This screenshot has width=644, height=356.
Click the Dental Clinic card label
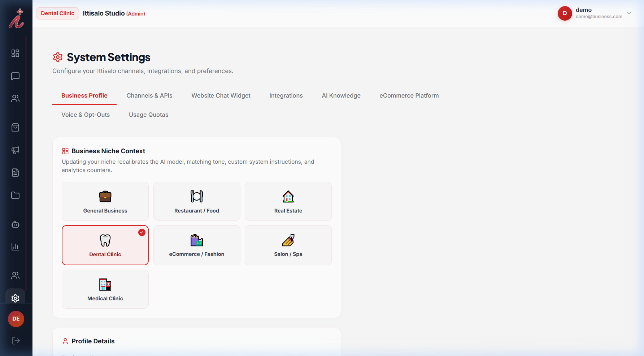[105, 254]
